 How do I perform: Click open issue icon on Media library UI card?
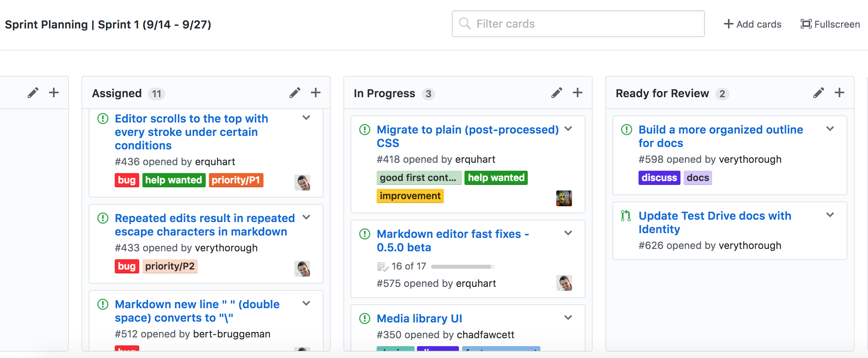point(364,318)
